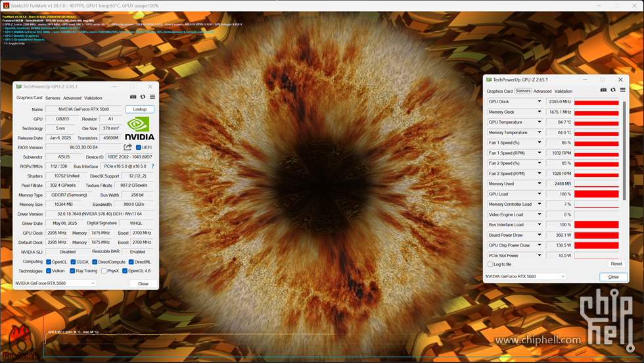Open Memory Temperature sensor dropdown arrow
644x363 pixels.
540,132
